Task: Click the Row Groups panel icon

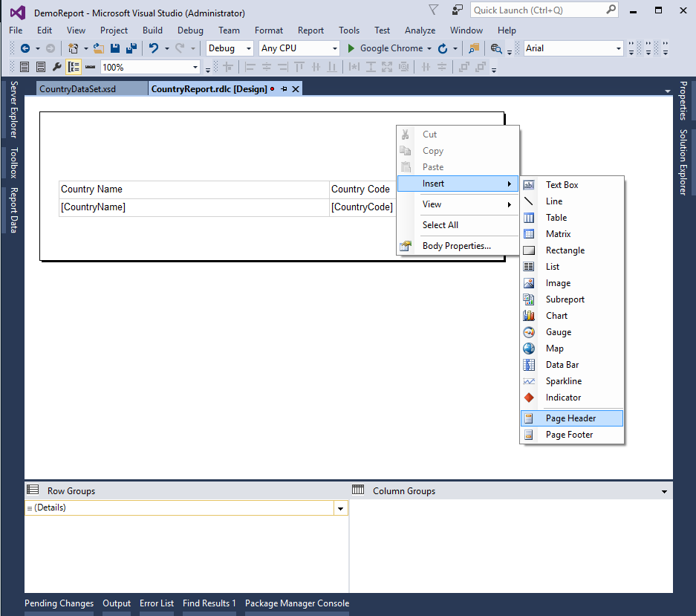Action: coord(32,490)
